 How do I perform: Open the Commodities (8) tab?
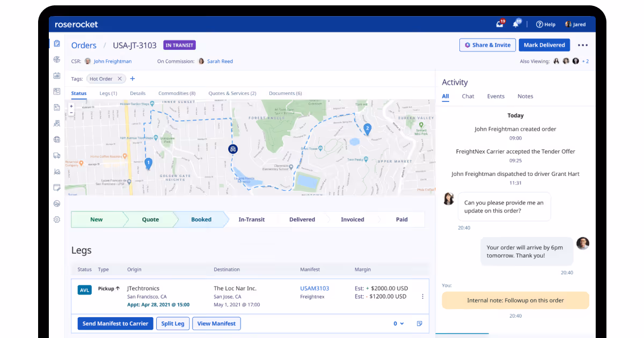point(177,93)
